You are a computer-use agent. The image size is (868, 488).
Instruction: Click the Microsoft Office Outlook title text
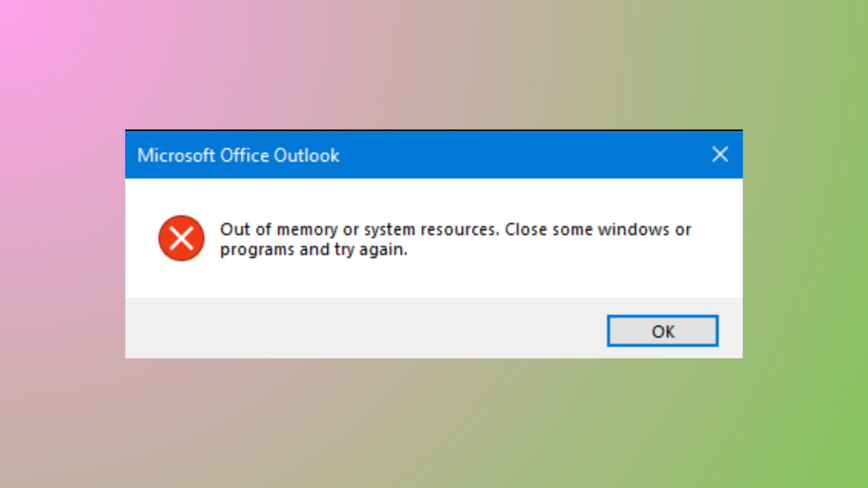(x=237, y=155)
